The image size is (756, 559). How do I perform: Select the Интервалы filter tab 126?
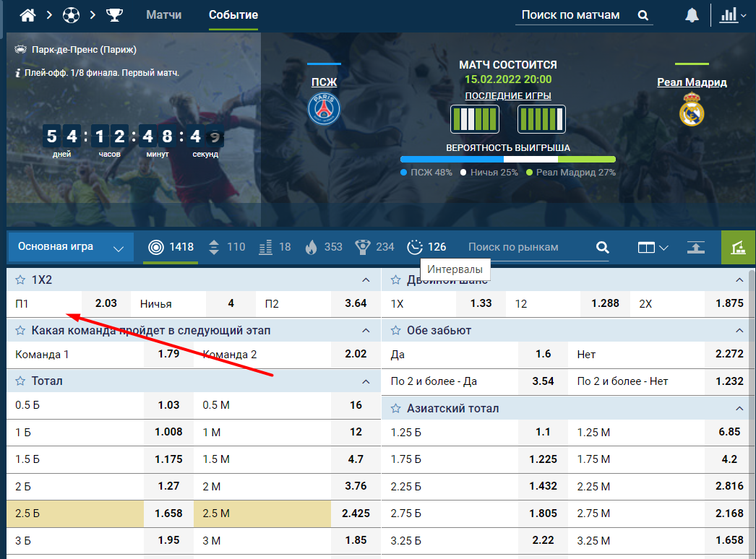(426, 247)
